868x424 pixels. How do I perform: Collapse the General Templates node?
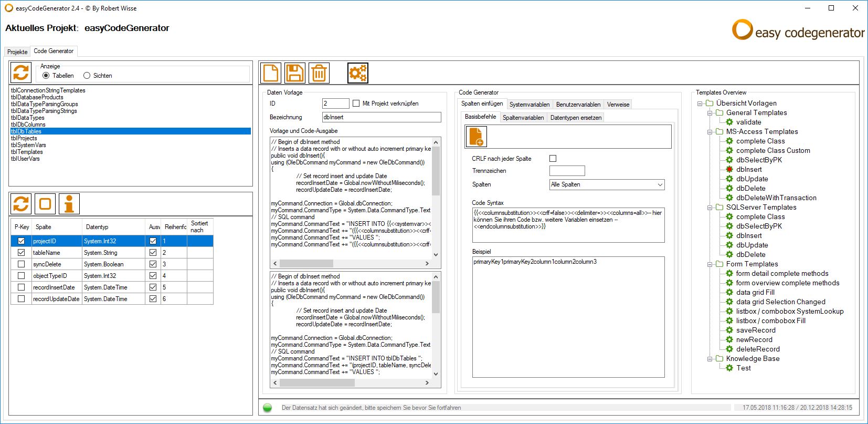[710, 113]
